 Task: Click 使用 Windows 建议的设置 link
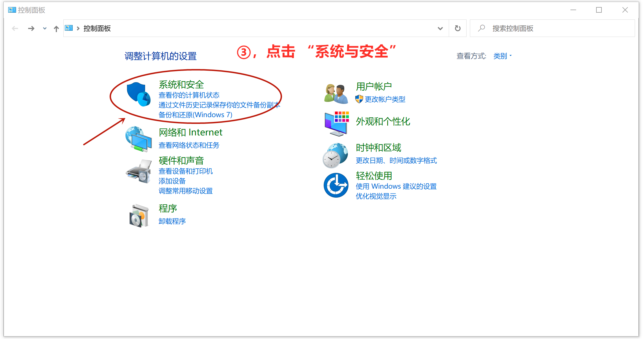[x=396, y=186]
